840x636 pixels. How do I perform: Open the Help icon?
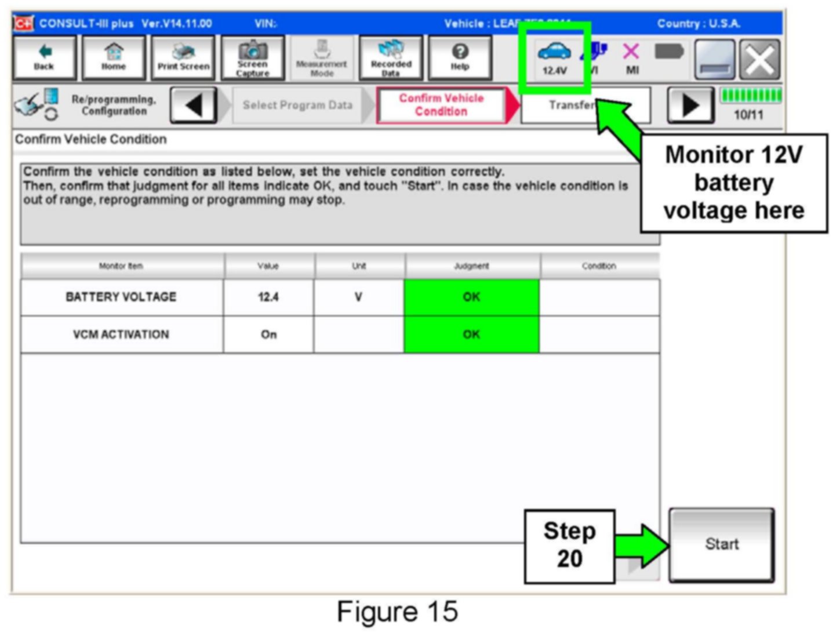[x=460, y=58]
